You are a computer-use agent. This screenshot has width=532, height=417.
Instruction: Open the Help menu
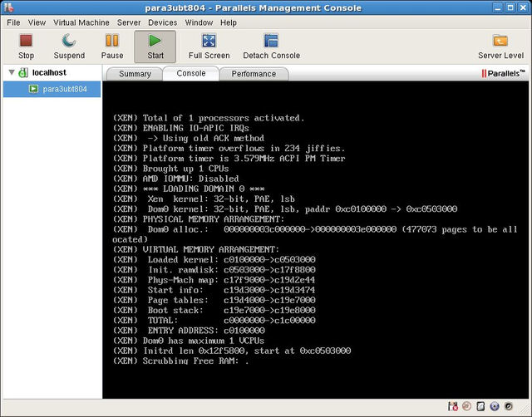coord(229,22)
